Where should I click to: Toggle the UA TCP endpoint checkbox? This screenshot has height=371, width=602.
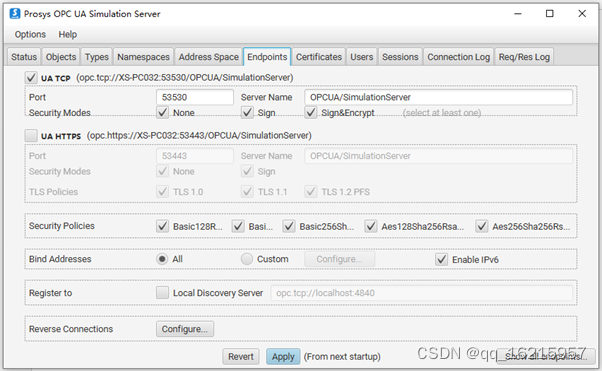31,78
